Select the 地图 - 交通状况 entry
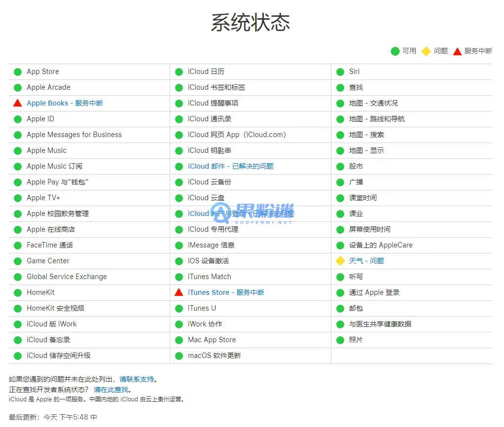This screenshot has height=427, width=504. click(x=373, y=103)
